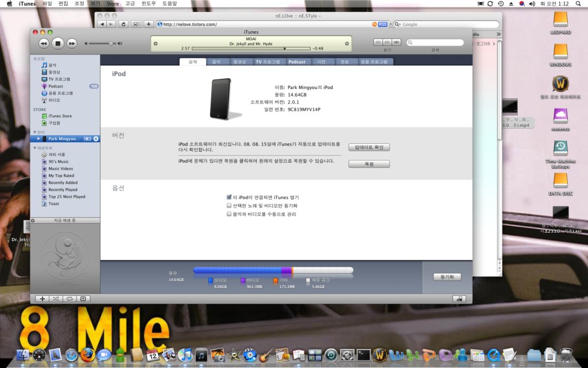Viewport: 588px width, 368px height.
Task: Click the 복원 (Restore) button
Action: [369, 164]
